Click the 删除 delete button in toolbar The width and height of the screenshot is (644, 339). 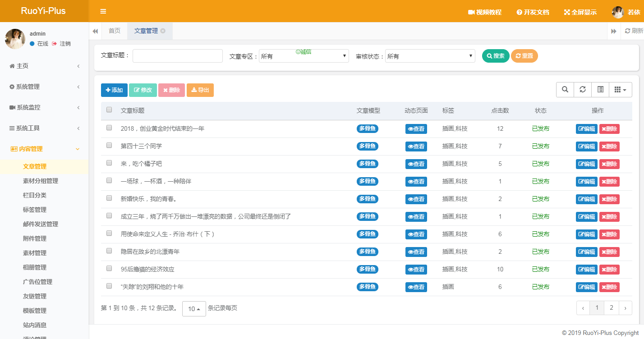click(171, 90)
